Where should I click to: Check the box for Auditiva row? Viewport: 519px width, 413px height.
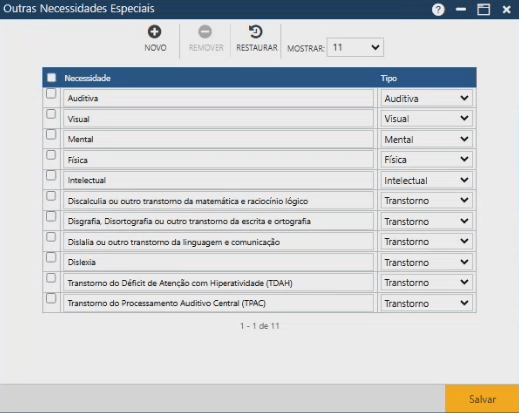pyautogui.click(x=51, y=93)
